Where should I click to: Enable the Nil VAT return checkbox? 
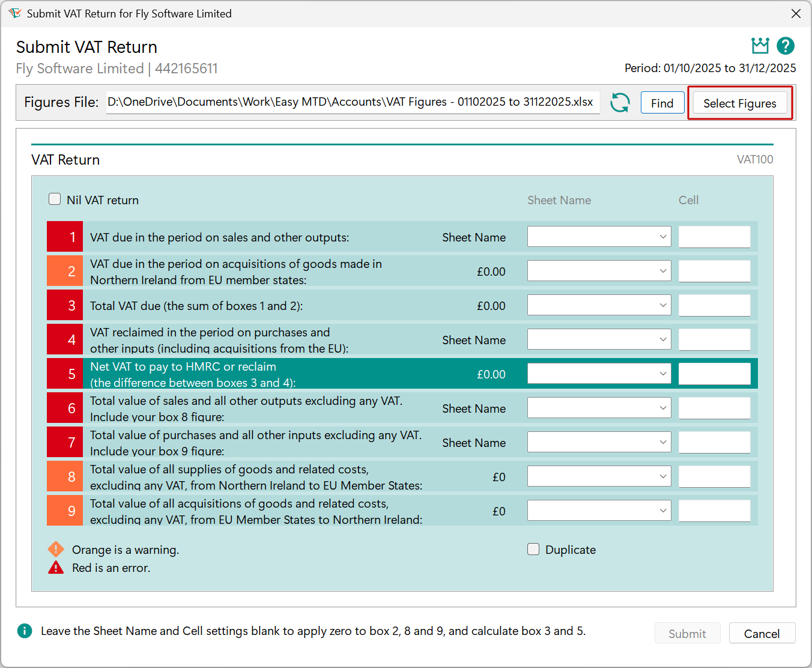(55, 198)
